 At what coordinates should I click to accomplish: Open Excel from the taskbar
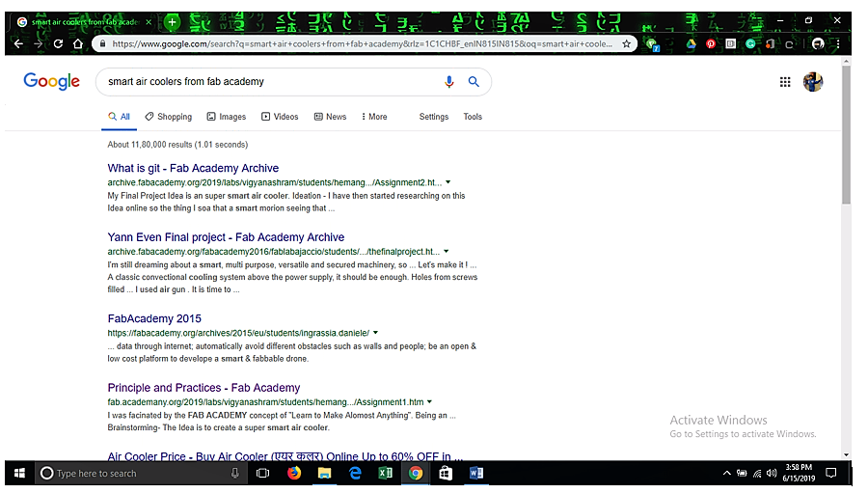tap(385, 474)
